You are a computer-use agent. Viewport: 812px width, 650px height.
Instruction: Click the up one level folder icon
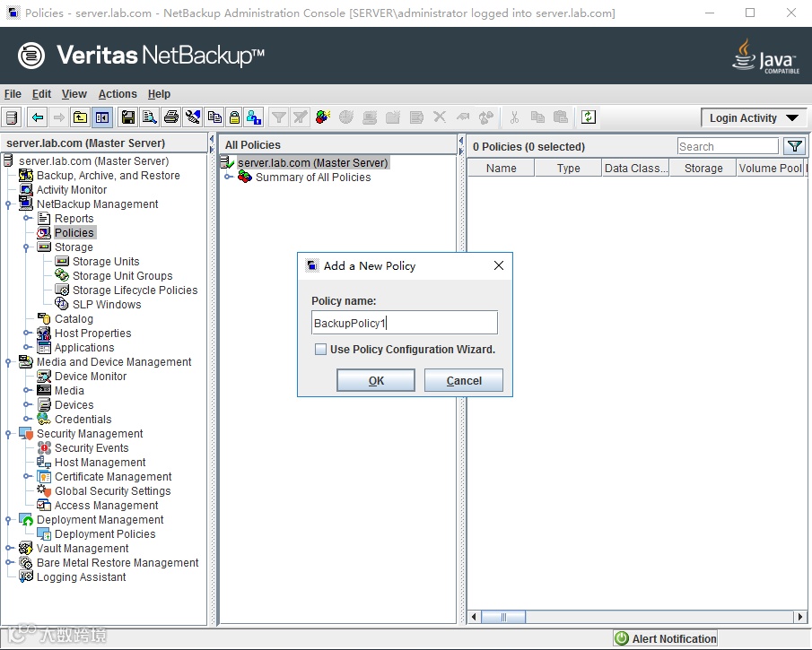pos(80,117)
